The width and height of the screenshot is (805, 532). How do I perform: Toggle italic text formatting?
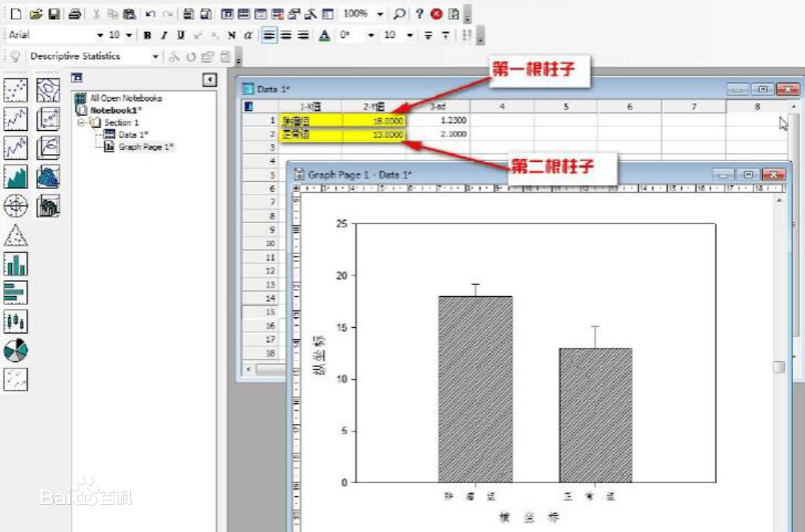[x=164, y=35]
